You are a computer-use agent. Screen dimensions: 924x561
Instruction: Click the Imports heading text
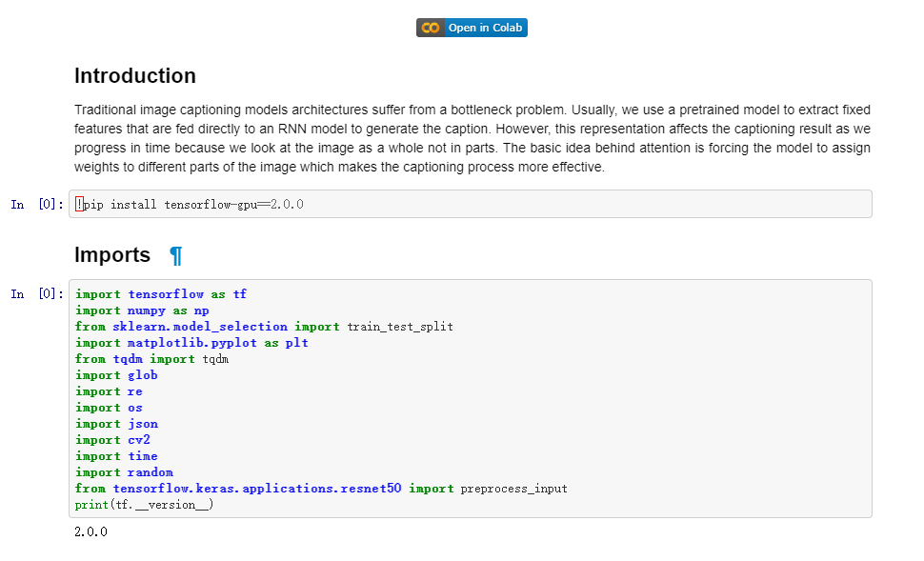(x=112, y=255)
